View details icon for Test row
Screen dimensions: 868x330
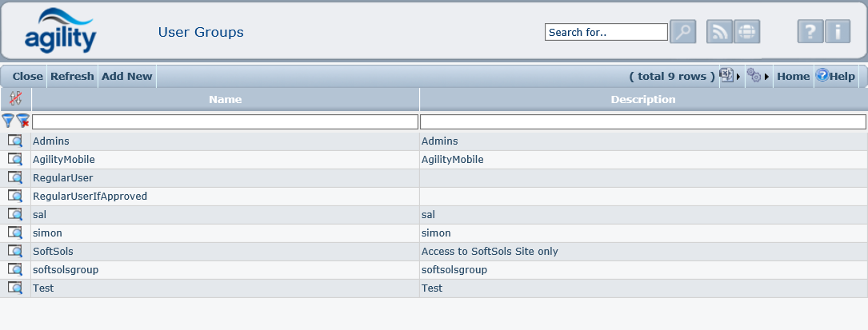pos(15,288)
